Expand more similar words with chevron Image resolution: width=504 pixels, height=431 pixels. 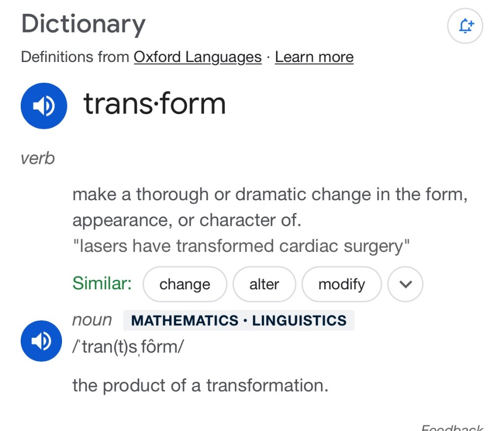tap(405, 284)
